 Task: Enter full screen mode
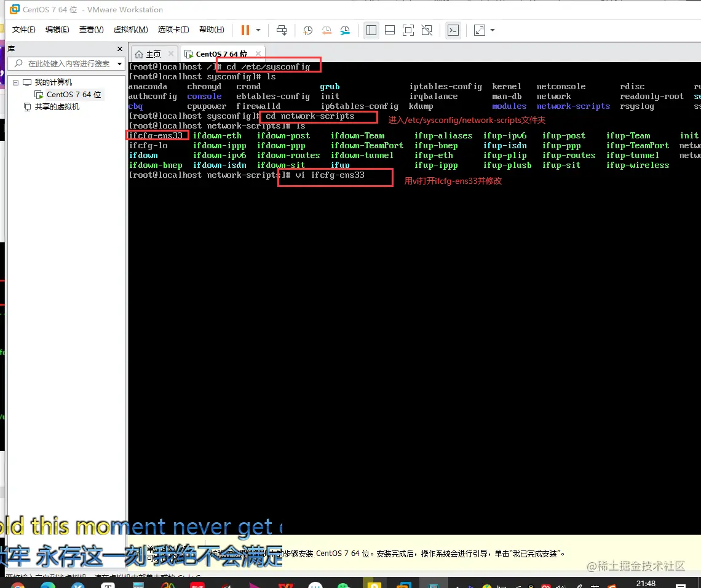pos(408,30)
